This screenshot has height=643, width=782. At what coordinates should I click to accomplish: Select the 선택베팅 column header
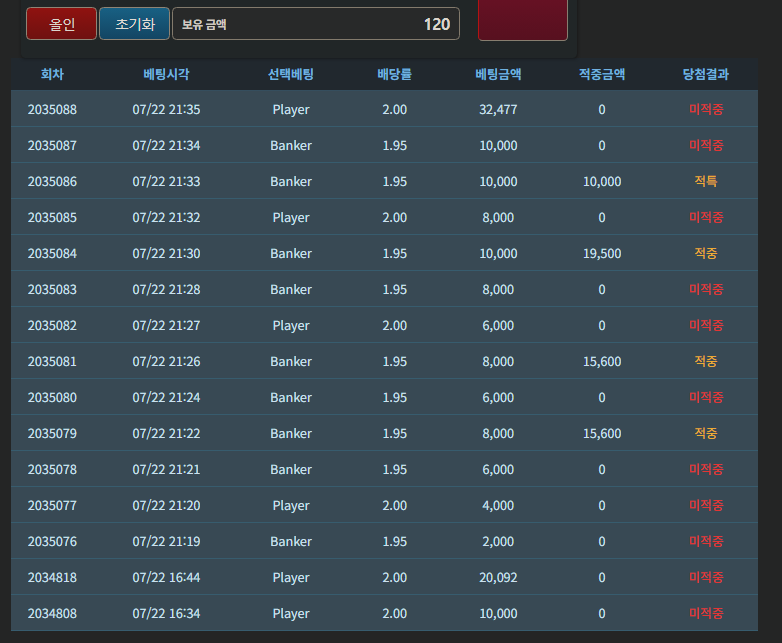pos(291,74)
